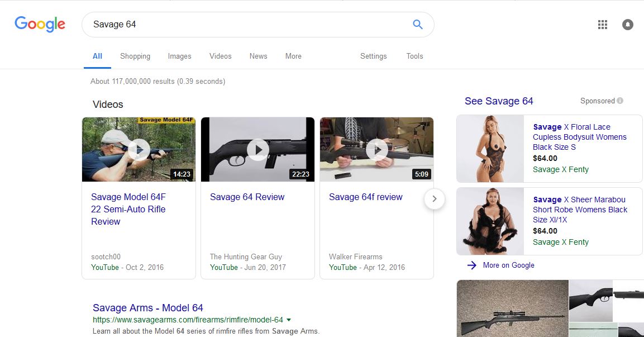Click the Sponsored label
Image resolution: width=644 pixels, height=337 pixels.
[x=598, y=101]
